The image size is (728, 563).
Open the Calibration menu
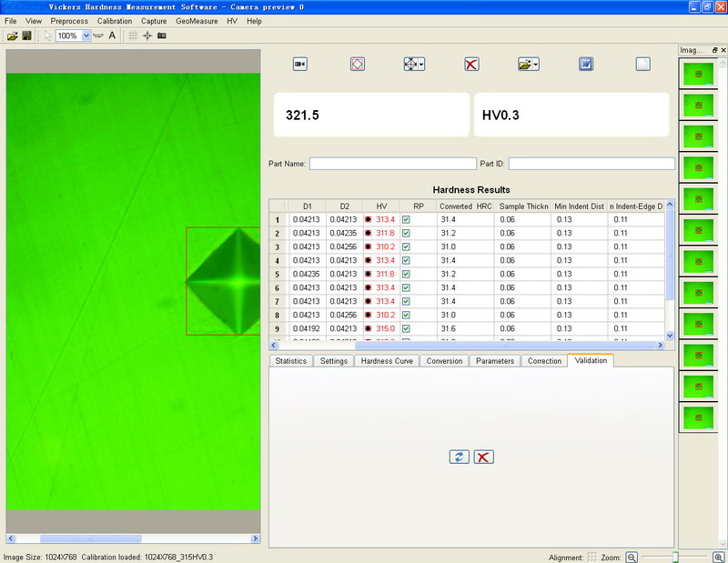115,20
